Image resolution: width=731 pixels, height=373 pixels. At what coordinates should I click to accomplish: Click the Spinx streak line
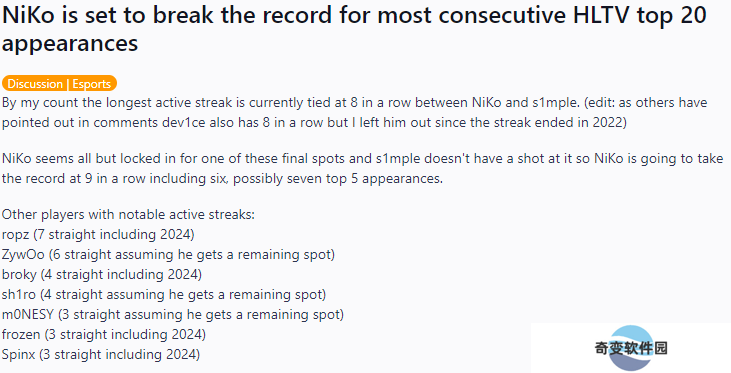101,355
